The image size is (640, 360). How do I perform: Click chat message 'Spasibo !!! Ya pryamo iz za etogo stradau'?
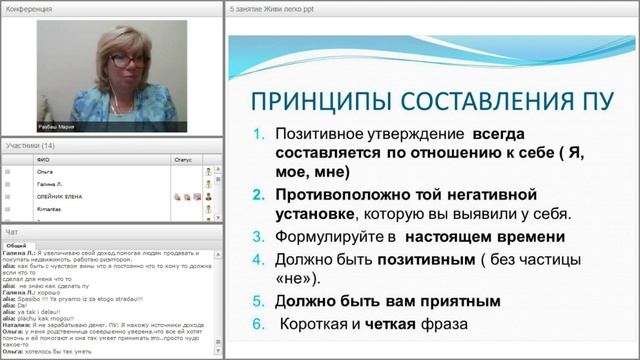point(80,299)
